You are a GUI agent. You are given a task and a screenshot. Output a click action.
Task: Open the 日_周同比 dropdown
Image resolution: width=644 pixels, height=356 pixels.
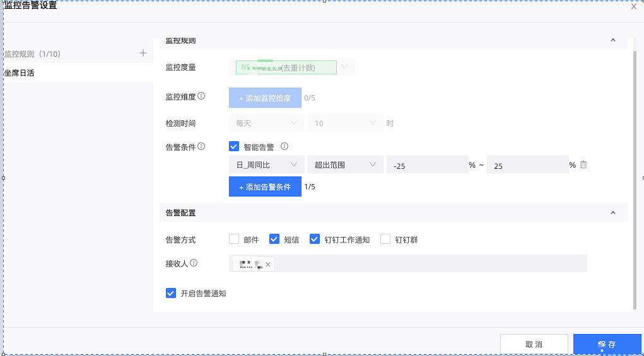266,164
